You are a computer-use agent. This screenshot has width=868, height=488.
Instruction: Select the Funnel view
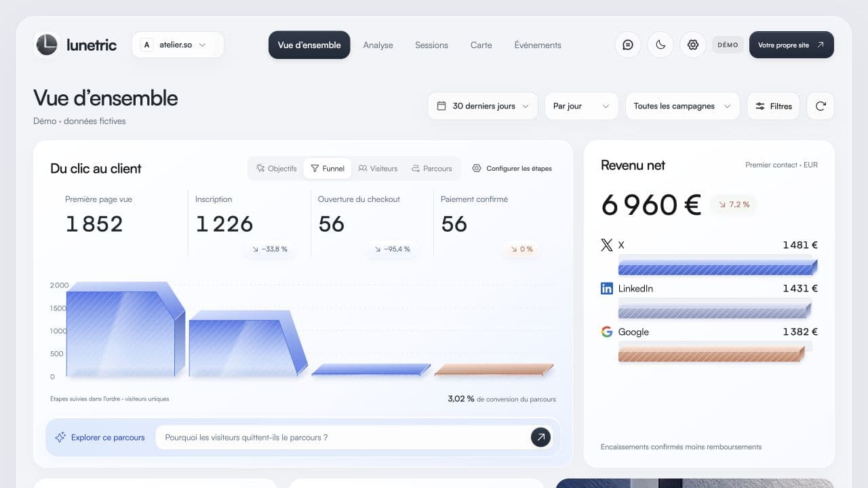click(x=328, y=169)
